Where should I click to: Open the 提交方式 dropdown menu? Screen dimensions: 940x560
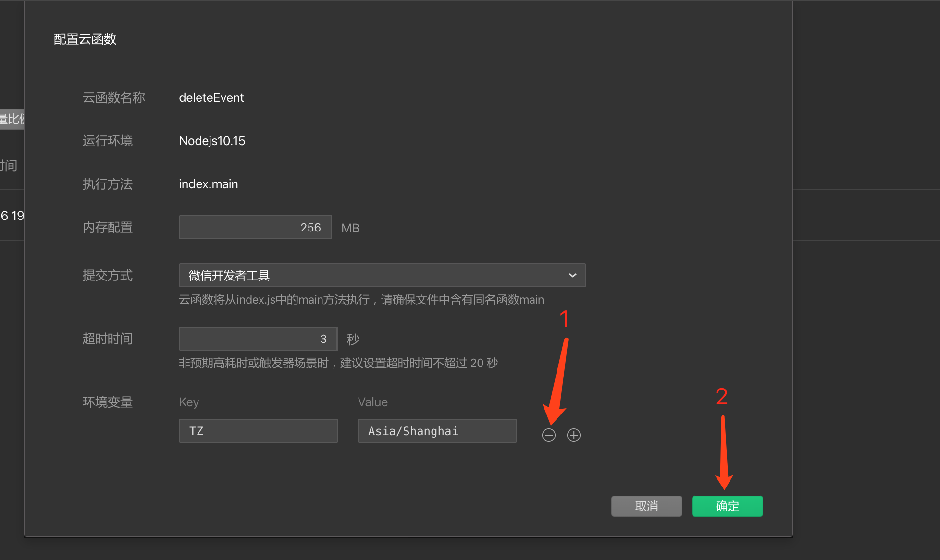point(382,275)
